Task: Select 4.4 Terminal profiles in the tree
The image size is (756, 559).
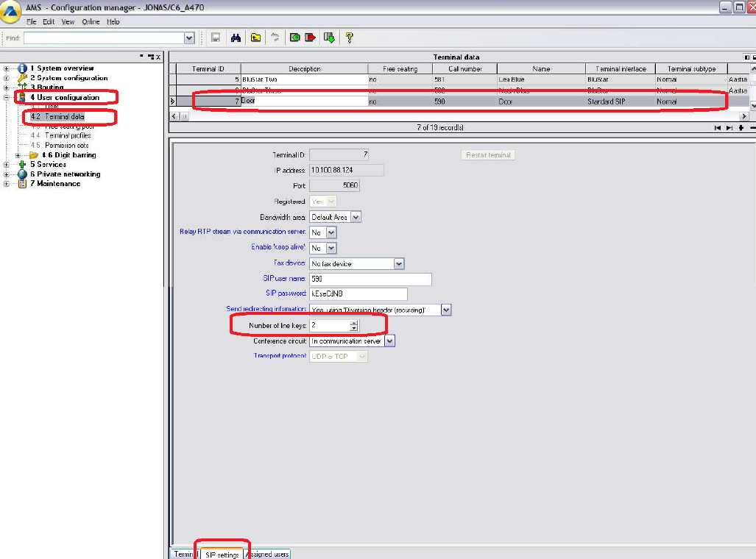Action: tap(68, 135)
